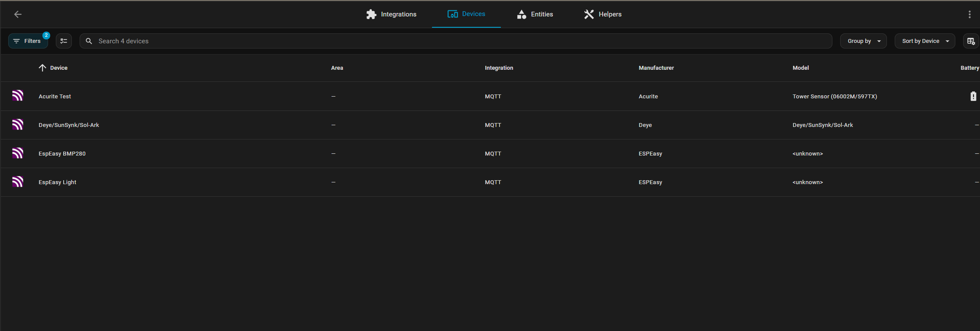Click the Search 4 devices field
Image resolution: width=980 pixels, height=331 pixels.
(455, 41)
